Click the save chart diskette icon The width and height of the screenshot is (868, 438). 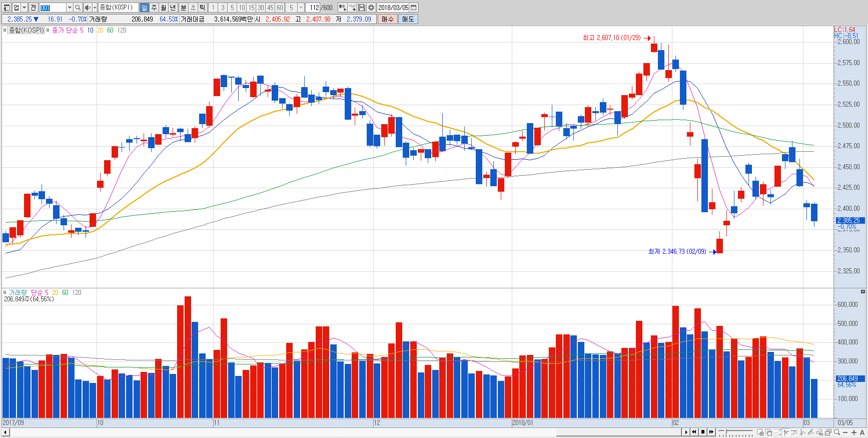click(362, 8)
